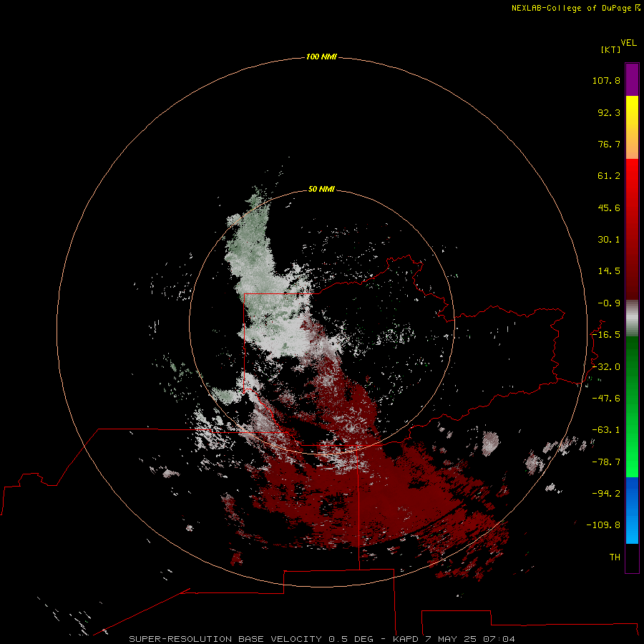Viewport: 644px width, 644px height.
Task: Click the 50 NMI range ring label
Action: (x=321, y=189)
